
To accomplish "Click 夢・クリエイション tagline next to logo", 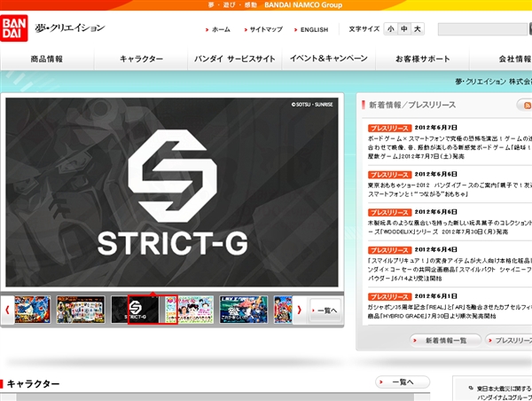I will click(70, 28).
